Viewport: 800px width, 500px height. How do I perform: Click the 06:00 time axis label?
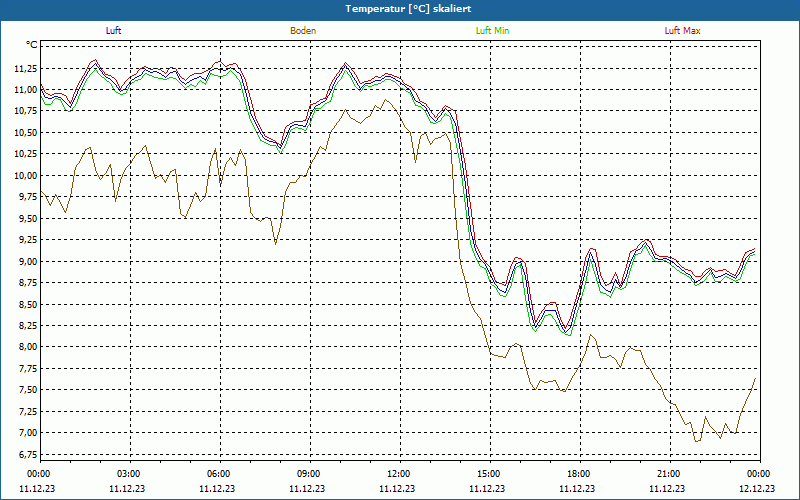(x=220, y=474)
